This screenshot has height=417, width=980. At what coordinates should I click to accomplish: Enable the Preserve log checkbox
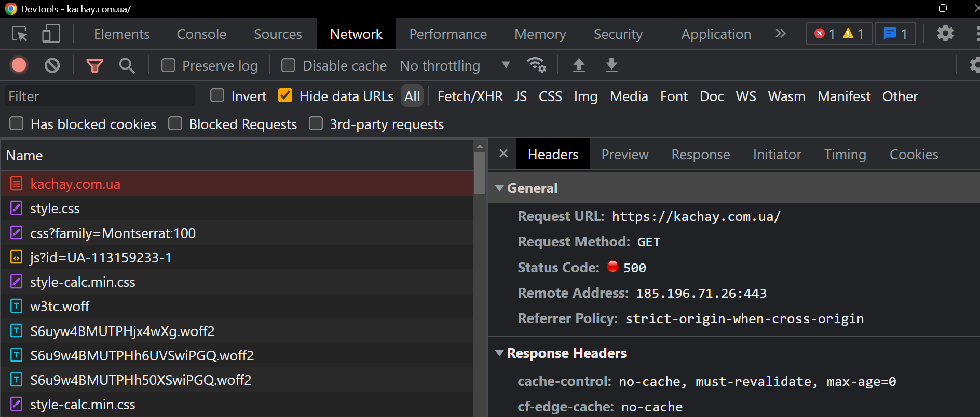[168, 65]
